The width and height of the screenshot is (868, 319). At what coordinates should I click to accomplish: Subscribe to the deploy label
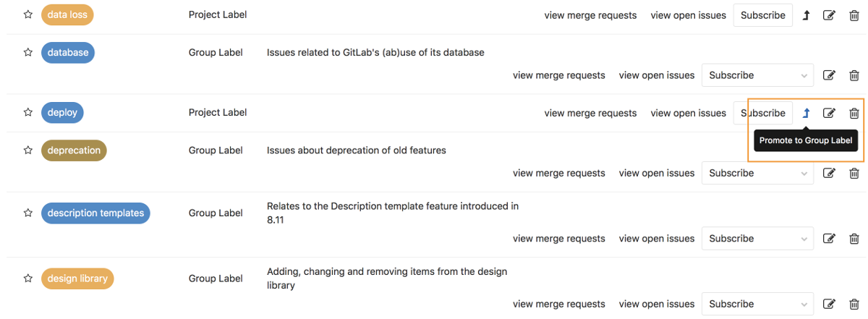762,113
